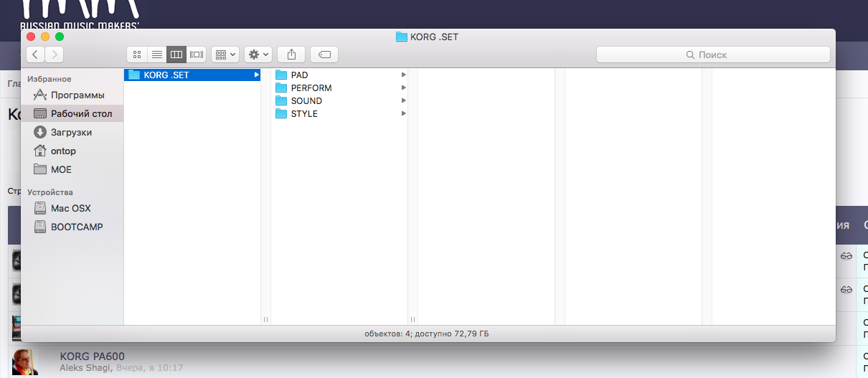
Task: Expand the STYLE folder arrow
Action: (x=404, y=113)
